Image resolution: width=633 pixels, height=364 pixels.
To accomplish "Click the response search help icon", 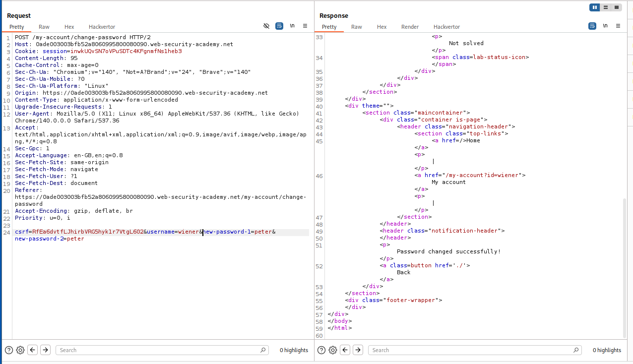I will click(x=321, y=350).
